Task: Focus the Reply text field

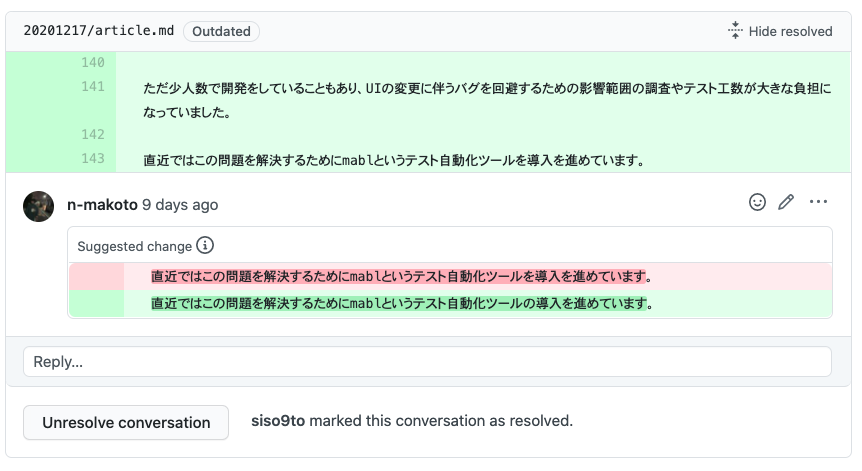Action: (x=427, y=362)
